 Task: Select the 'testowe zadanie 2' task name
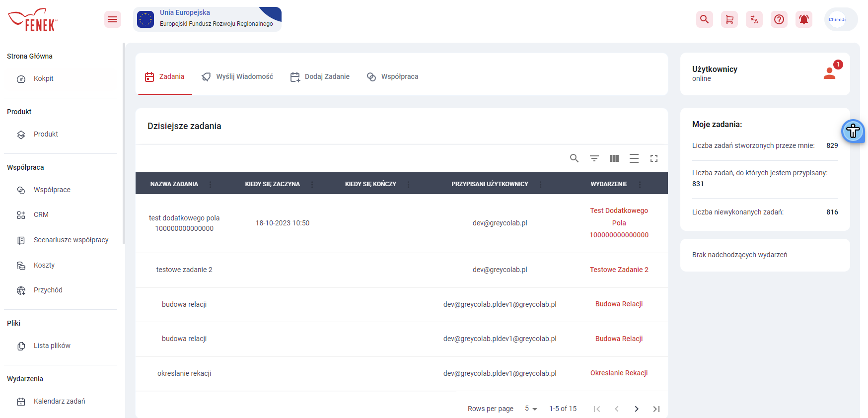pyautogui.click(x=184, y=270)
